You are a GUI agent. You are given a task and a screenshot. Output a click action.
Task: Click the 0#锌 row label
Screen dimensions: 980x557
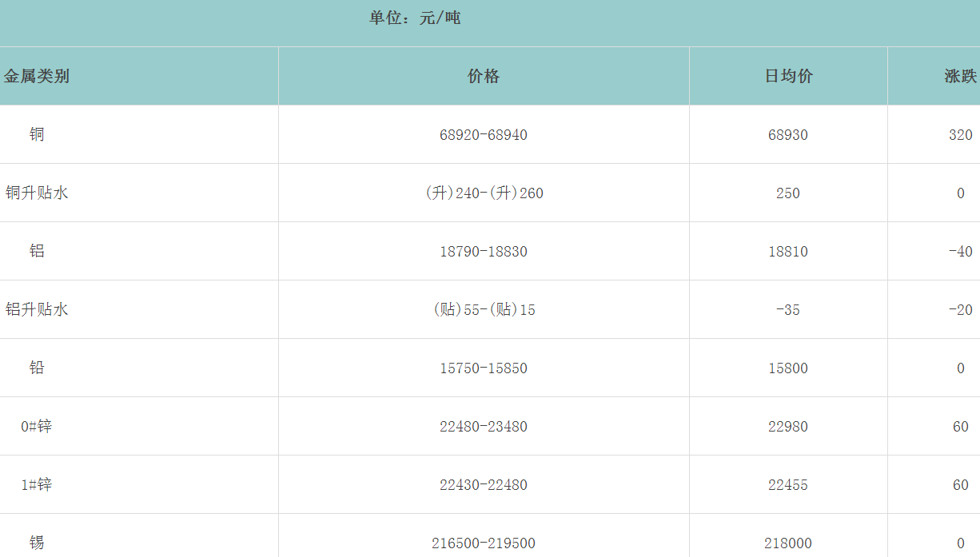(37, 426)
